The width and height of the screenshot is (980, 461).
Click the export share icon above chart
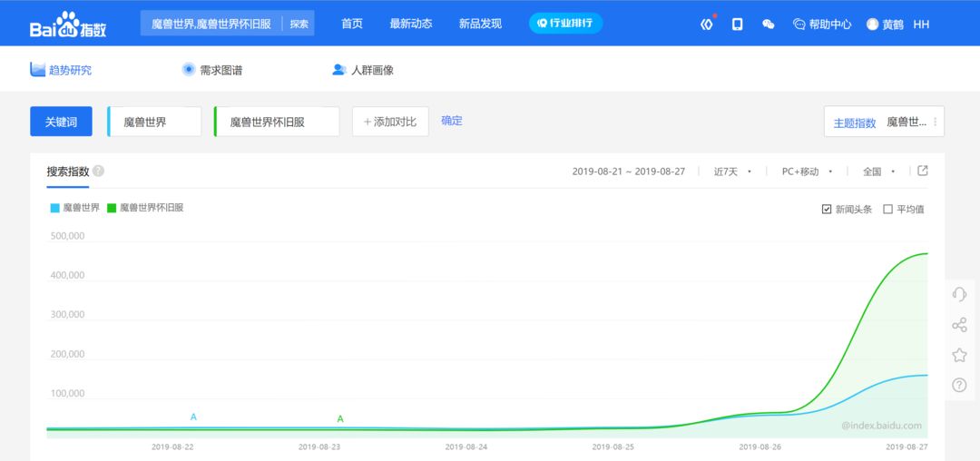tap(923, 171)
